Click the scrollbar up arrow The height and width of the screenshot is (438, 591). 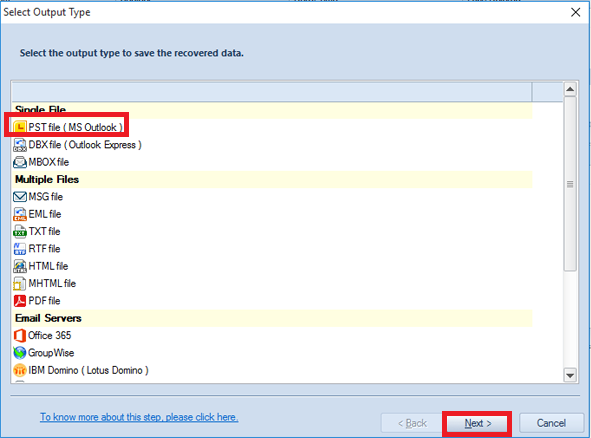tap(570, 89)
